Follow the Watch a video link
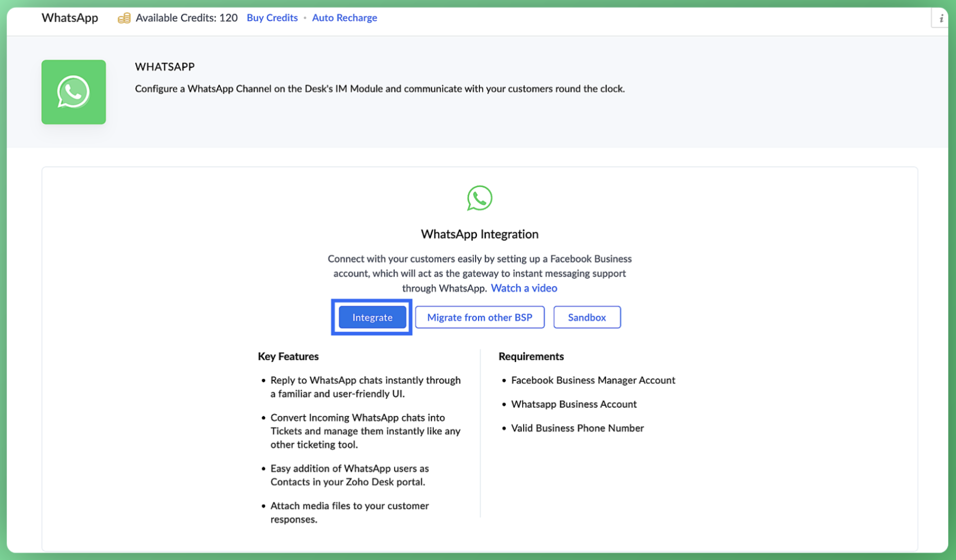Viewport: 956px width, 560px height. (524, 288)
